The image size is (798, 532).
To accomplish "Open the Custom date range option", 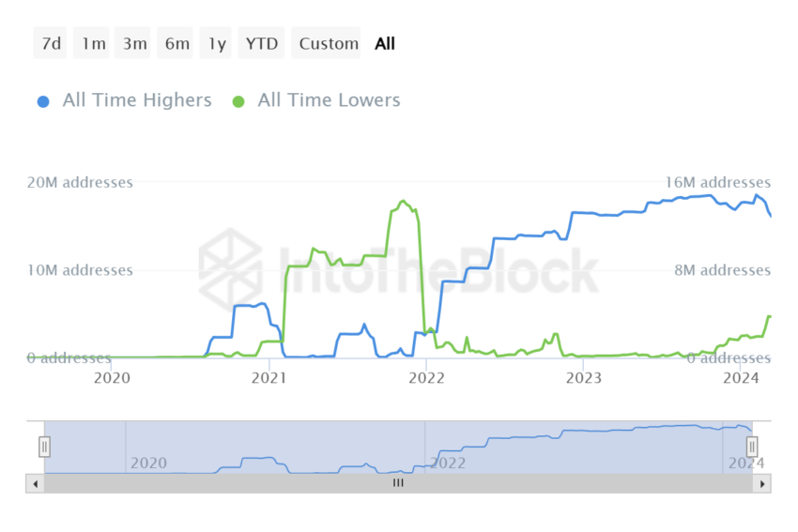I will point(326,43).
